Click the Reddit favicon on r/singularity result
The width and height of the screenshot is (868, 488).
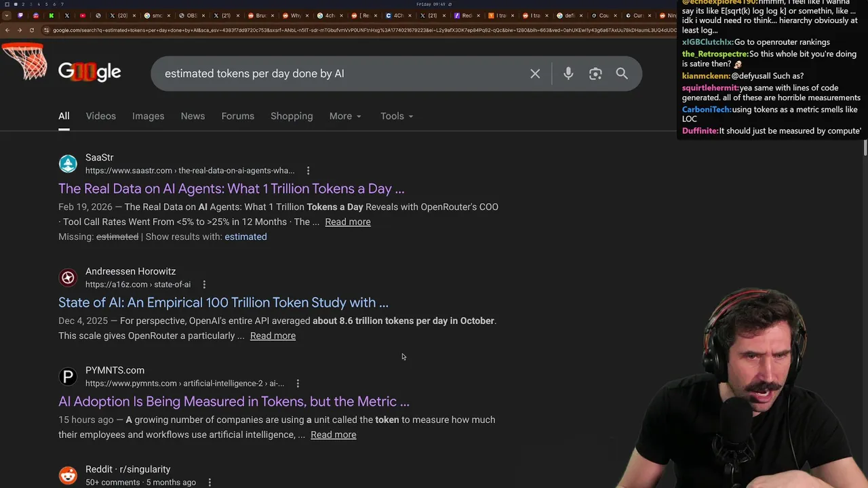coord(68,476)
